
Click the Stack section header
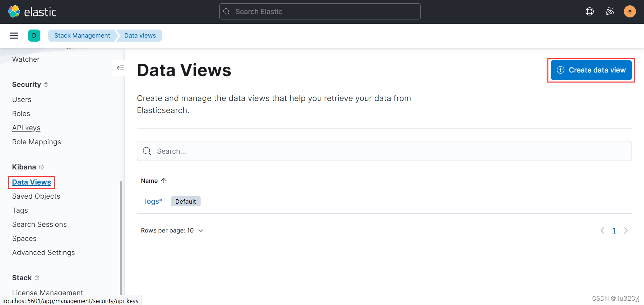22,278
